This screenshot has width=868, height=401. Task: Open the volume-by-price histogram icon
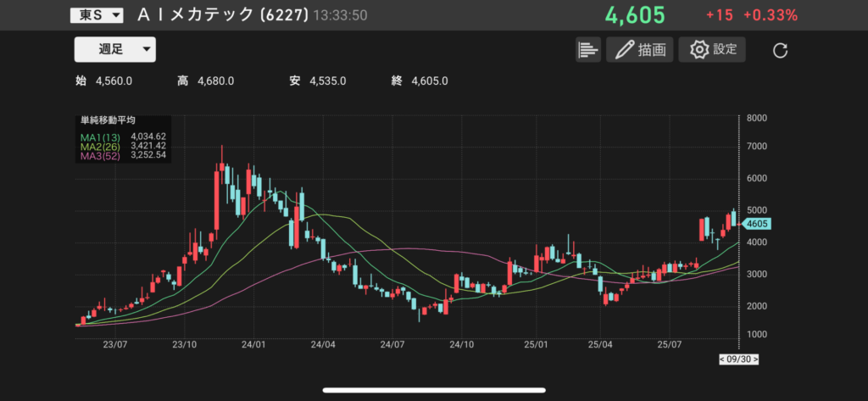click(x=587, y=50)
